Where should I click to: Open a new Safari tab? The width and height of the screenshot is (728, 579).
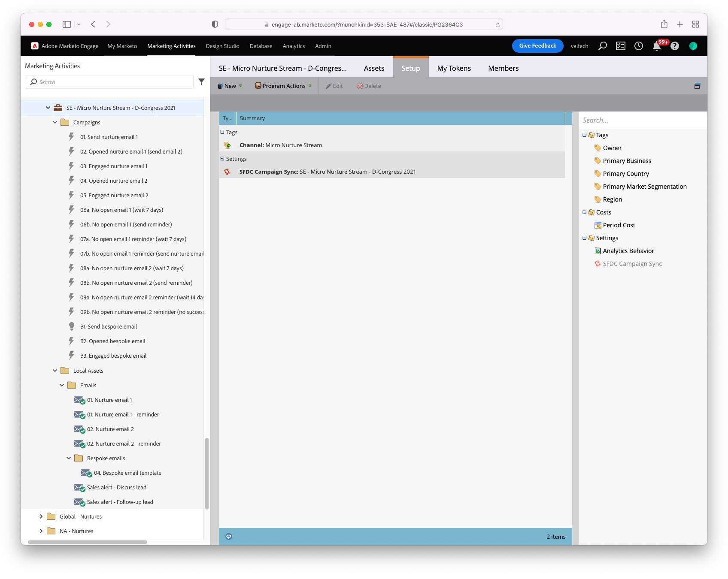680,24
